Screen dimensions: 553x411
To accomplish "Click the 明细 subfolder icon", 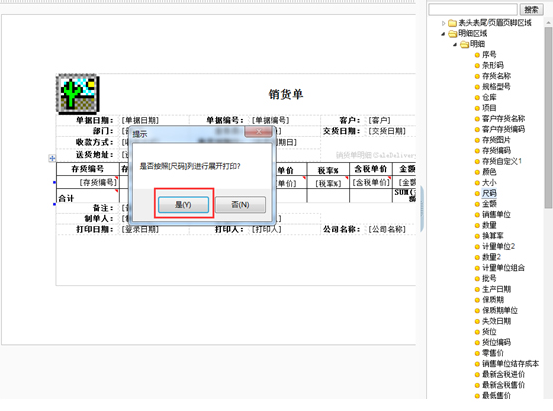I will tap(465, 44).
